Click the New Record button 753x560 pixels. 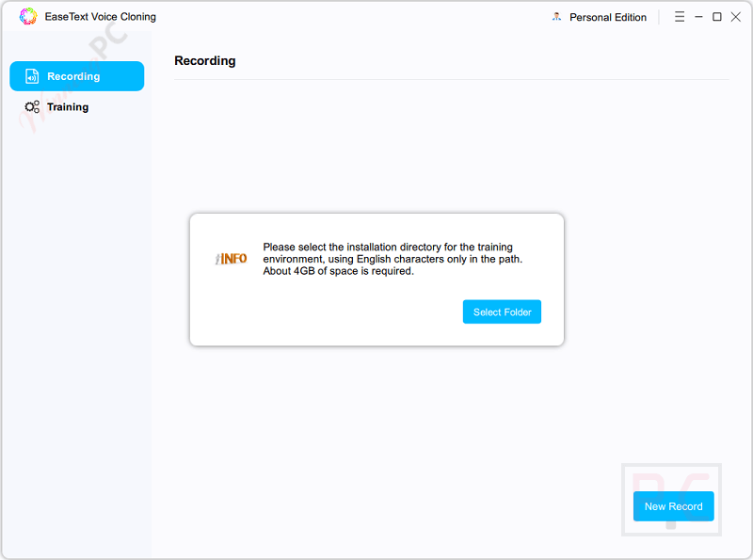coord(673,506)
